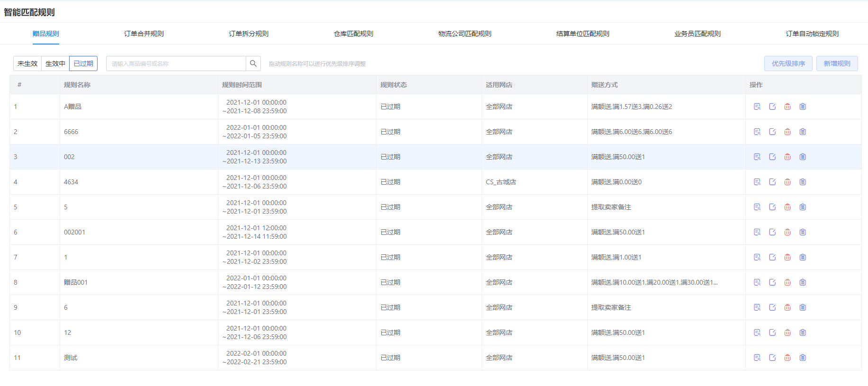This screenshot has height=386, width=868.
Task: View details of 赠品001 rule
Action: click(x=757, y=282)
